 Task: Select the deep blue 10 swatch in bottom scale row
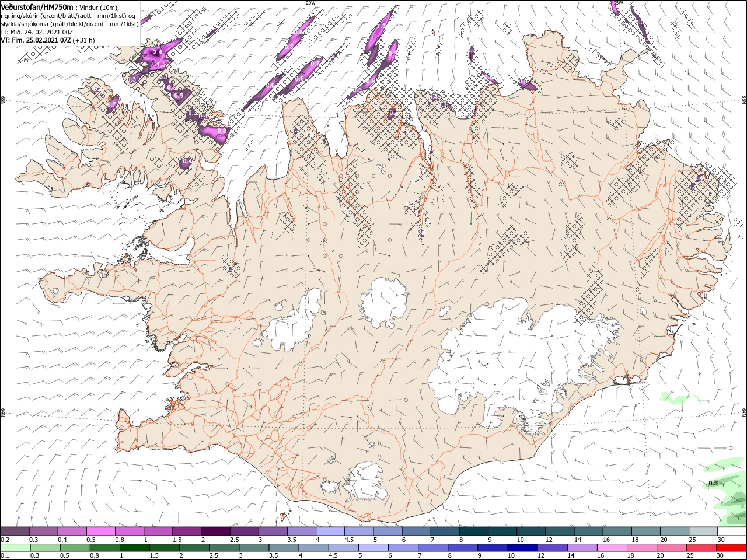tap(522, 547)
